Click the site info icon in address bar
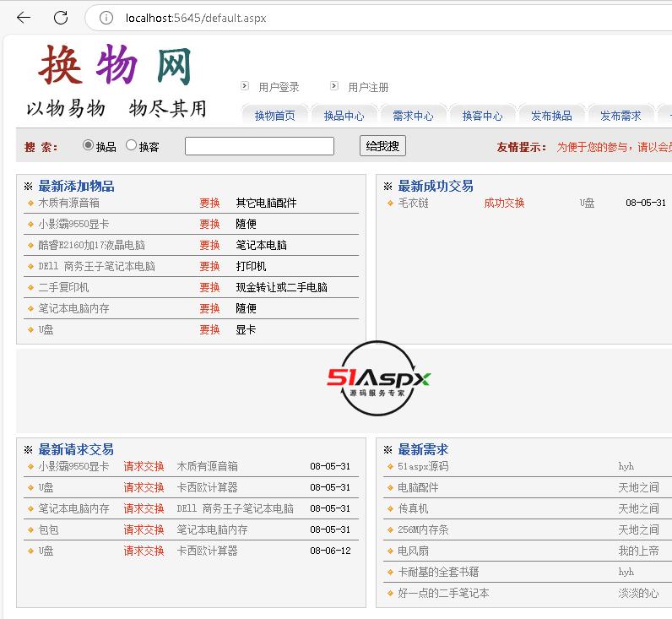Screen dimensions: 672x619 (106, 18)
